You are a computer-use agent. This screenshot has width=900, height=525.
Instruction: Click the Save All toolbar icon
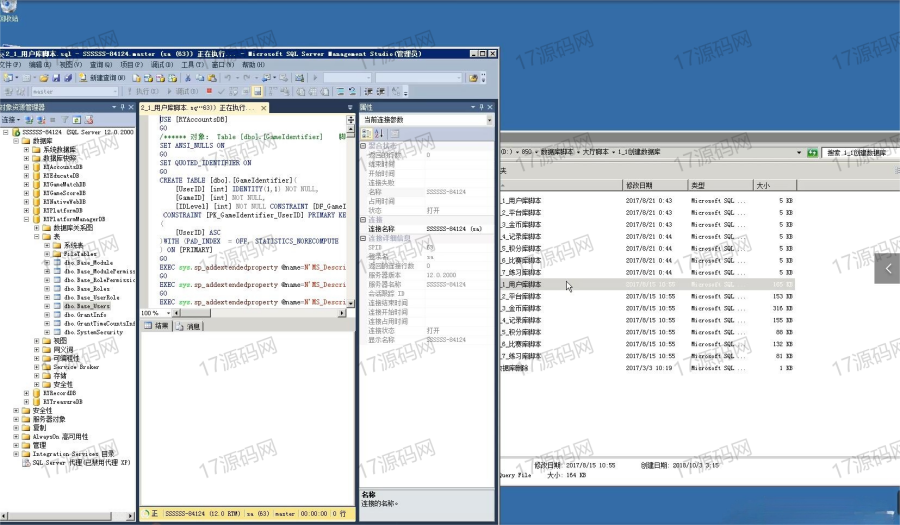coord(68,77)
